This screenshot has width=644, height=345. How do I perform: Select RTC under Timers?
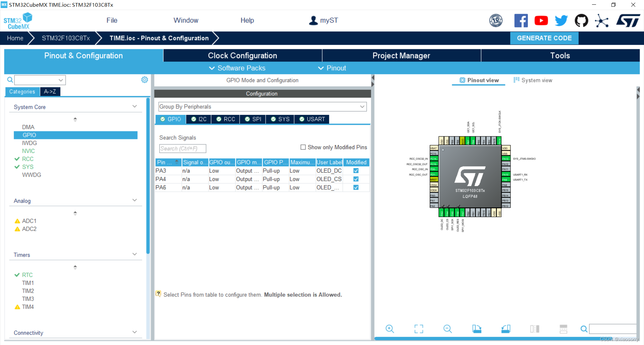tap(27, 275)
